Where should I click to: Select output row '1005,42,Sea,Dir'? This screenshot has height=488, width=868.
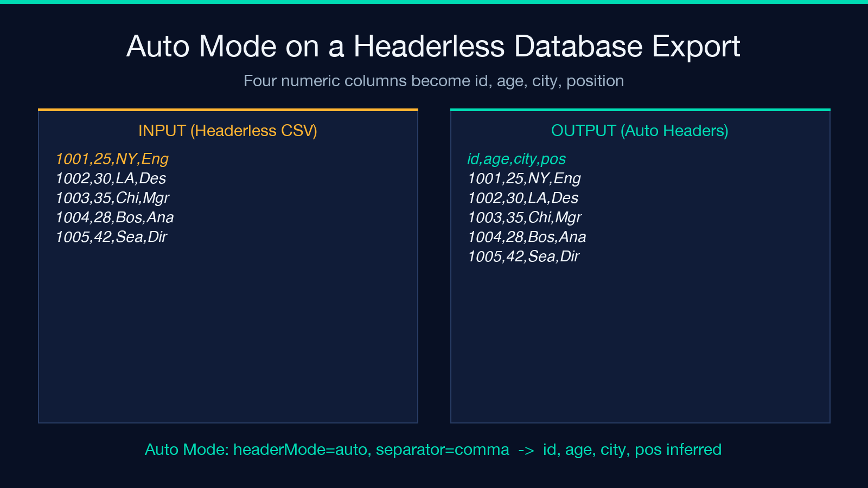[524, 256]
